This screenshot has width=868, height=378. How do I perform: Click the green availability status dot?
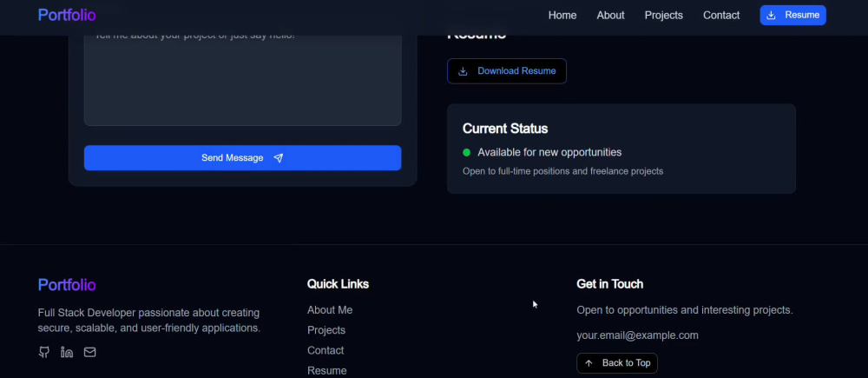(x=467, y=152)
